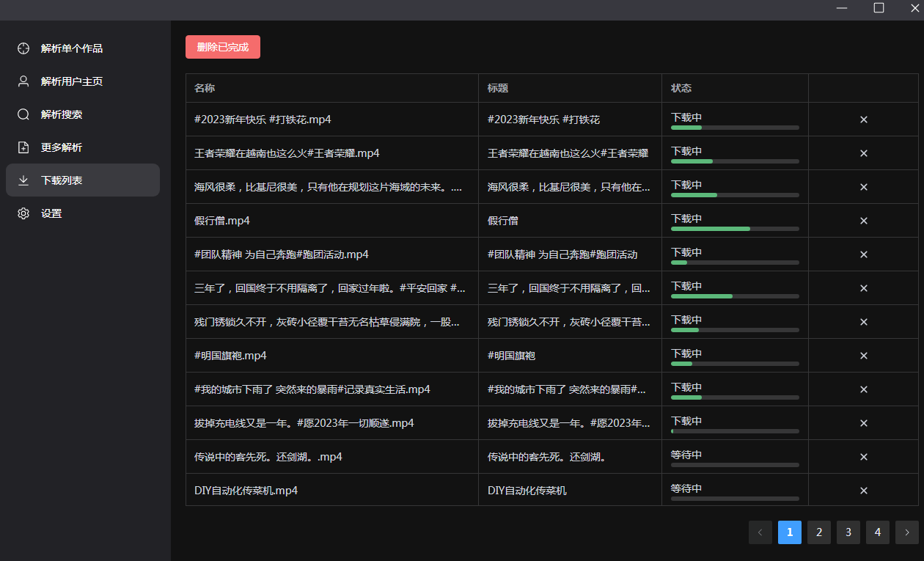924x561 pixels.
Task: Click the progress bar of the 三年了 row
Action: [735, 296]
